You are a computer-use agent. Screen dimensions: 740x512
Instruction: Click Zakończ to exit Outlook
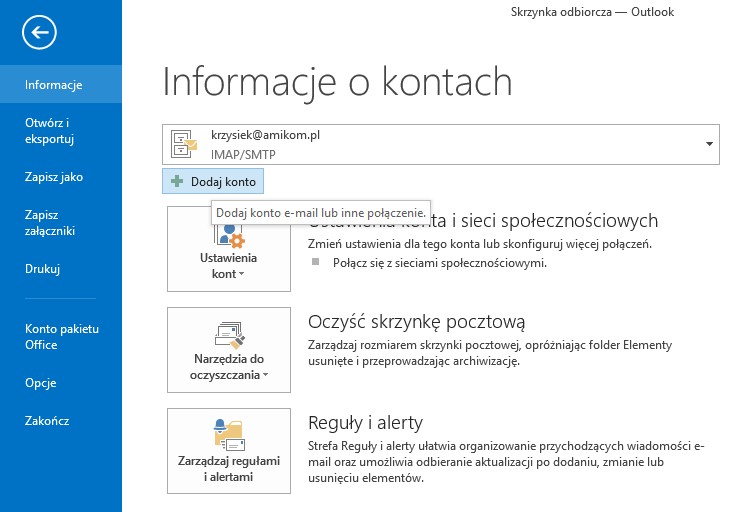click(x=47, y=421)
